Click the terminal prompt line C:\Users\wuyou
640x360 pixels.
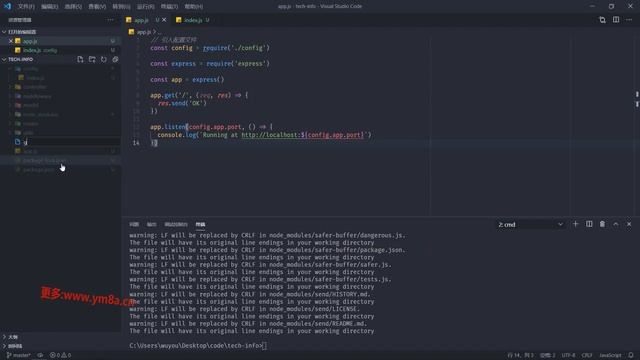tap(198, 346)
